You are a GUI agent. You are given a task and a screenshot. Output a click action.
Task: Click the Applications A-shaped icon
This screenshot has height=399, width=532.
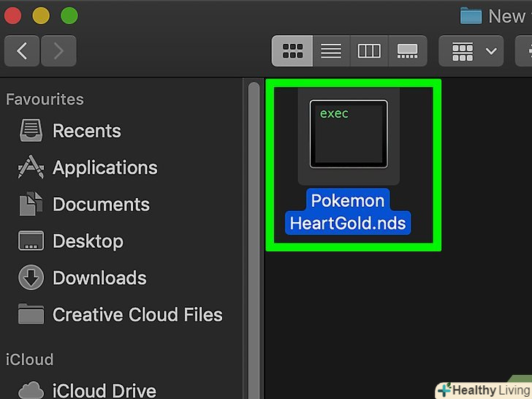31,167
